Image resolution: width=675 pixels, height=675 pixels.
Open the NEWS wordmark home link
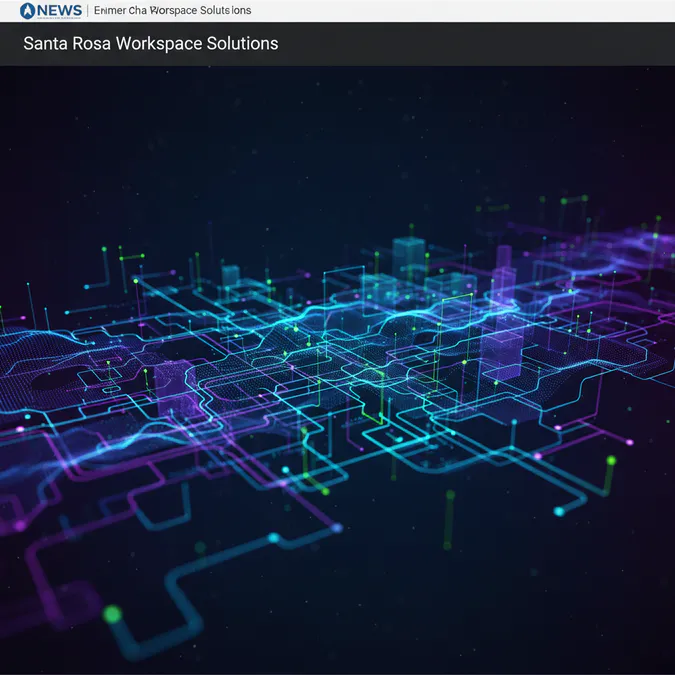click(59, 11)
